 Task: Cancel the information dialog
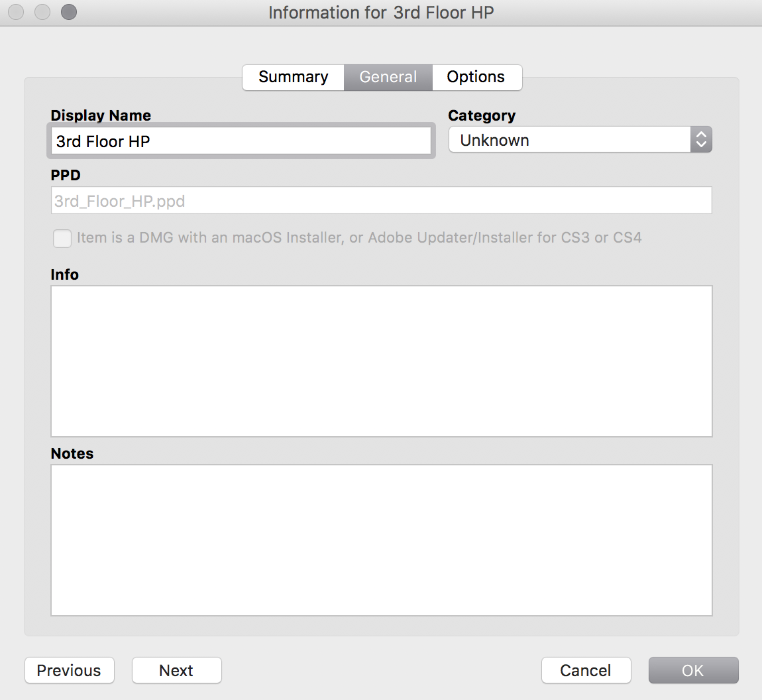pyautogui.click(x=586, y=670)
